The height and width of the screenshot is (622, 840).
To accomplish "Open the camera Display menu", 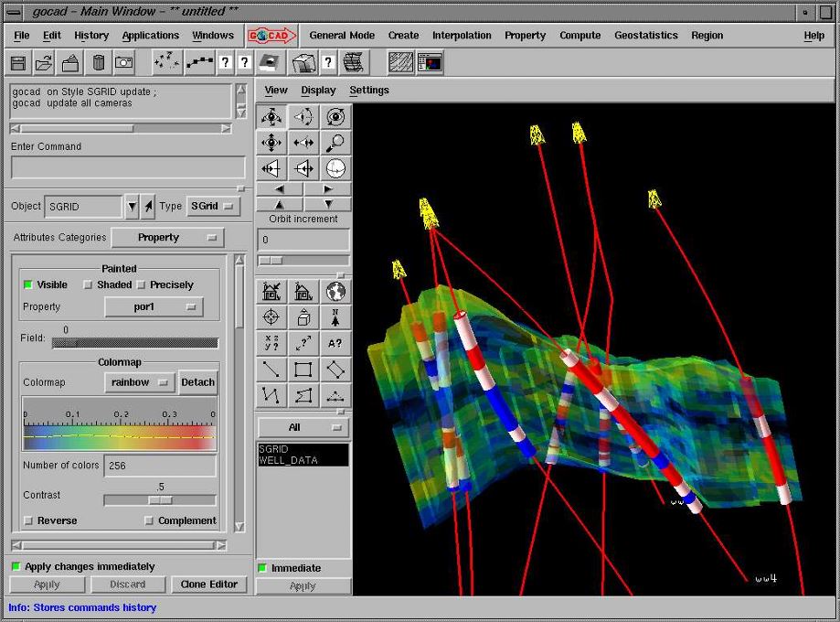I will tap(318, 90).
